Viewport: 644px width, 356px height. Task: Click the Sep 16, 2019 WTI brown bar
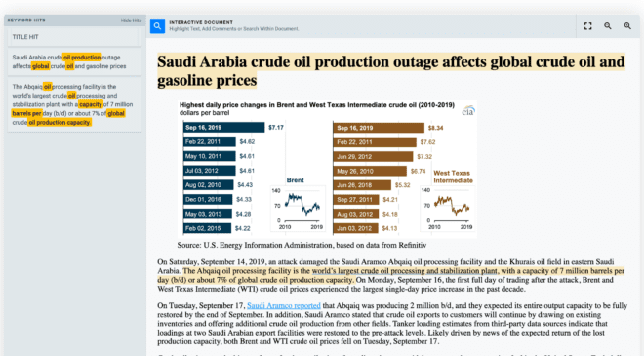(x=379, y=128)
